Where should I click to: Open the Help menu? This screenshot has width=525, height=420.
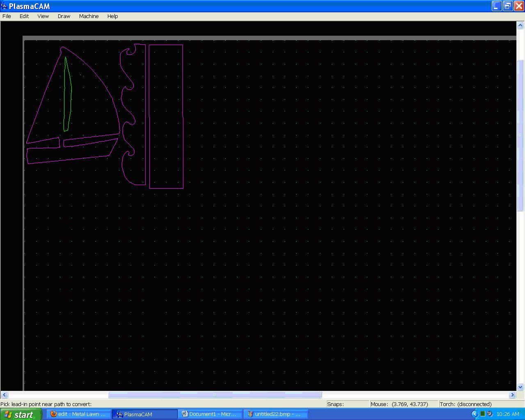(x=112, y=16)
